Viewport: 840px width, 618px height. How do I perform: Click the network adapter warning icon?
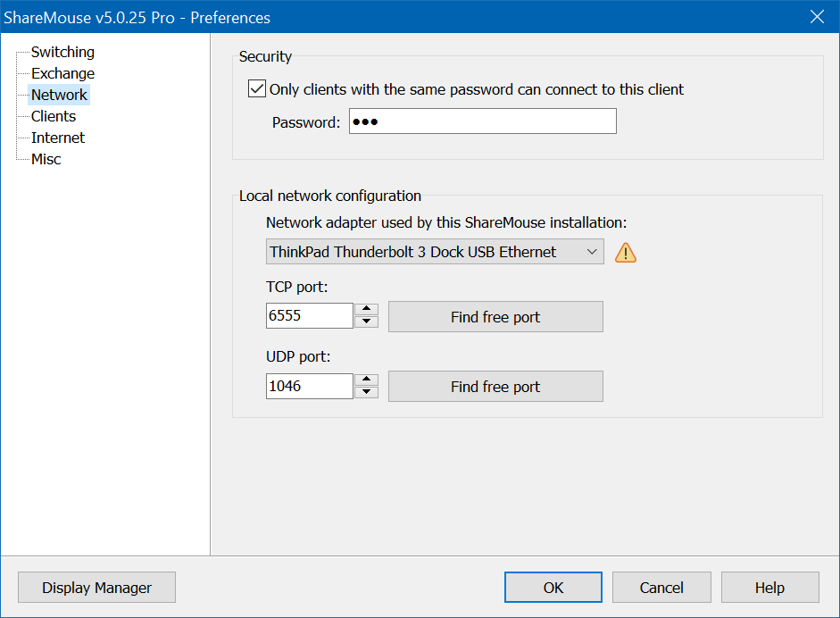pos(626,253)
